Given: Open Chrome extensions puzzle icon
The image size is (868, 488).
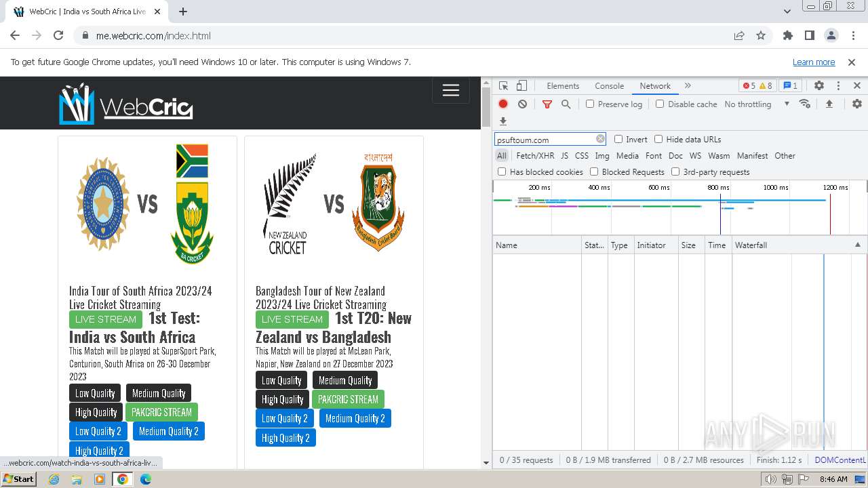Looking at the screenshot, I should pos(787,35).
